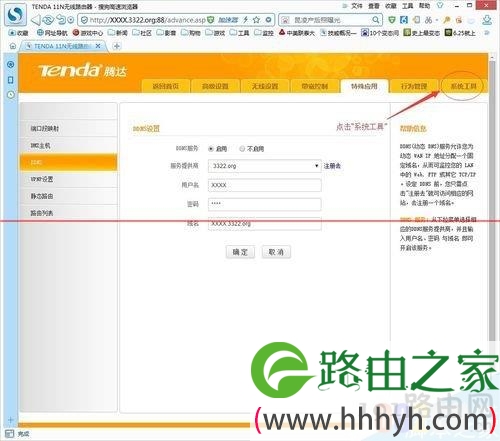Open the 服务提供商 3322.org dropdown
The width and height of the screenshot is (500, 441).
point(265,166)
